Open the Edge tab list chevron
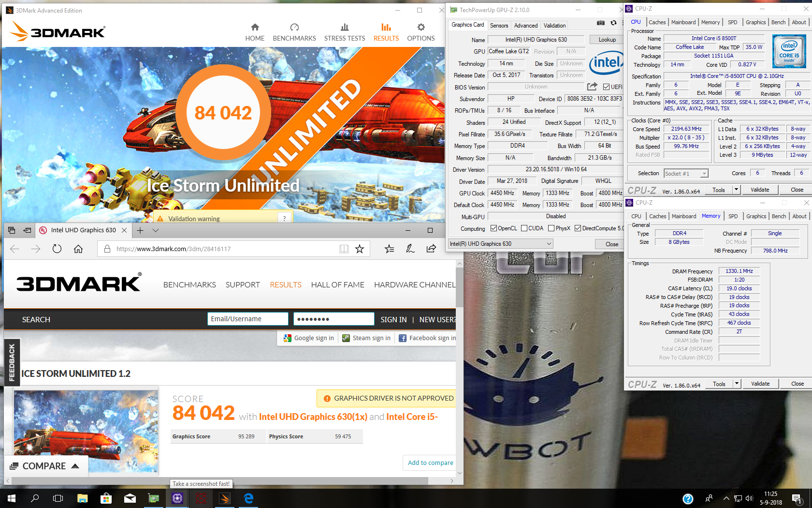The height and width of the screenshot is (508, 812). pos(156,230)
